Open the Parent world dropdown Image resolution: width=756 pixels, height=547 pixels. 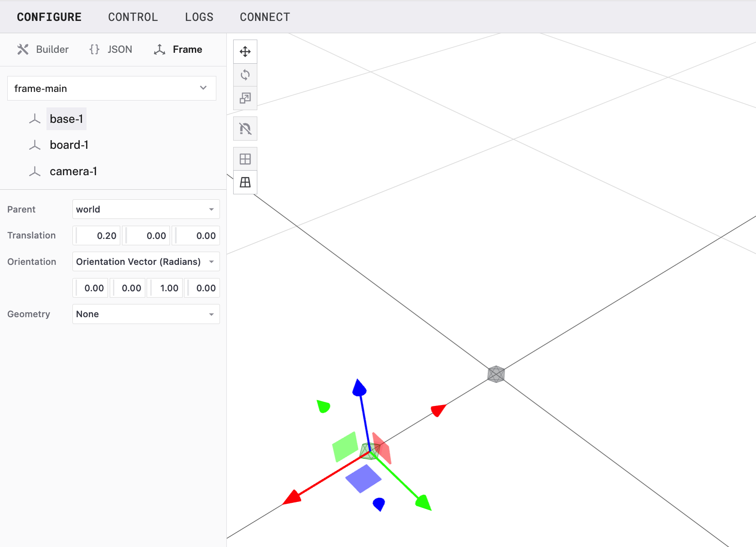[x=146, y=209]
